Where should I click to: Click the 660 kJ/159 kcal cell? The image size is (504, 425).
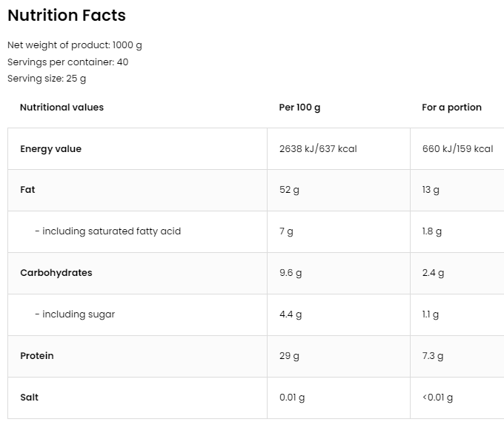point(457,149)
